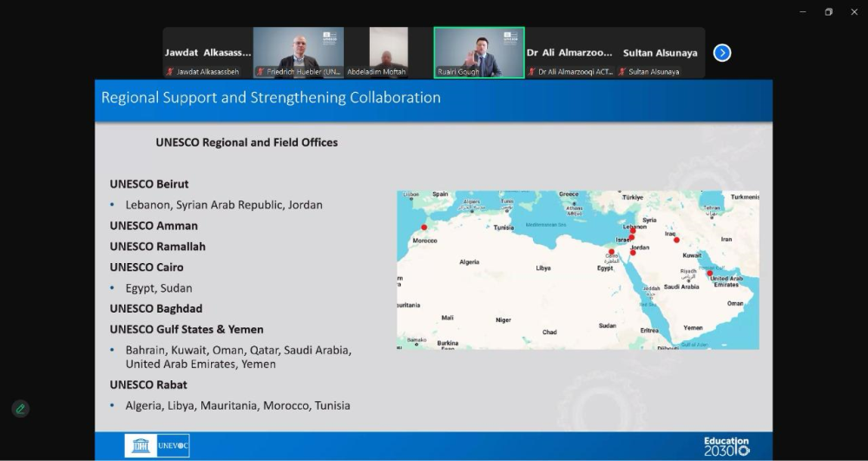The width and height of the screenshot is (868, 461).
Task: Click the red marker in Iraq on the map
Action: click(676, 240)
